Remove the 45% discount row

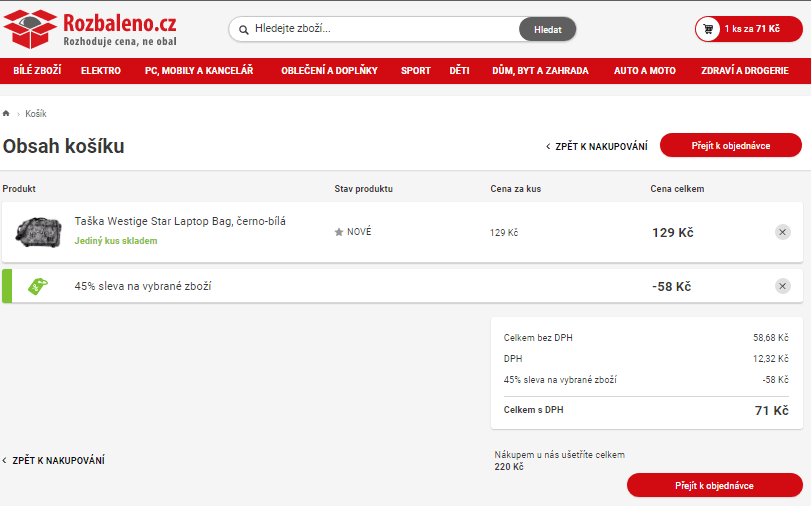click(x=782, y=286)
